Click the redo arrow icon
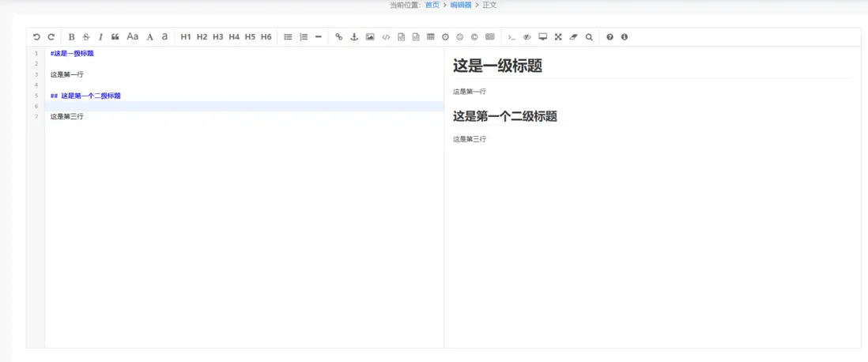Screen dimensions: 868x362 point(51,37)
